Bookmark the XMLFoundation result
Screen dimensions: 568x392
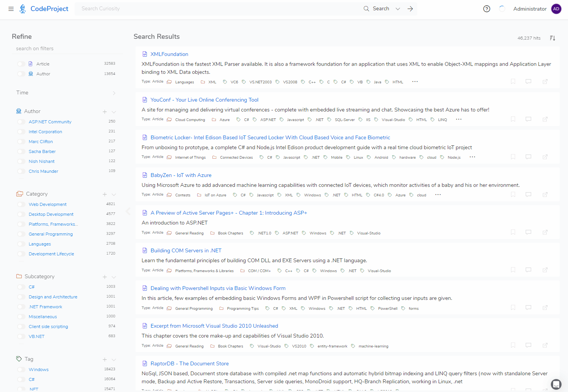pyautogui.click(x=513, y=81)
